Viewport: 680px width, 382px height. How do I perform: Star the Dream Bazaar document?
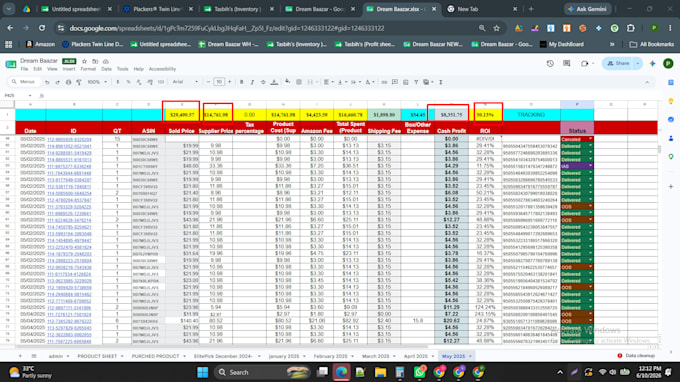tap(85, 61)
